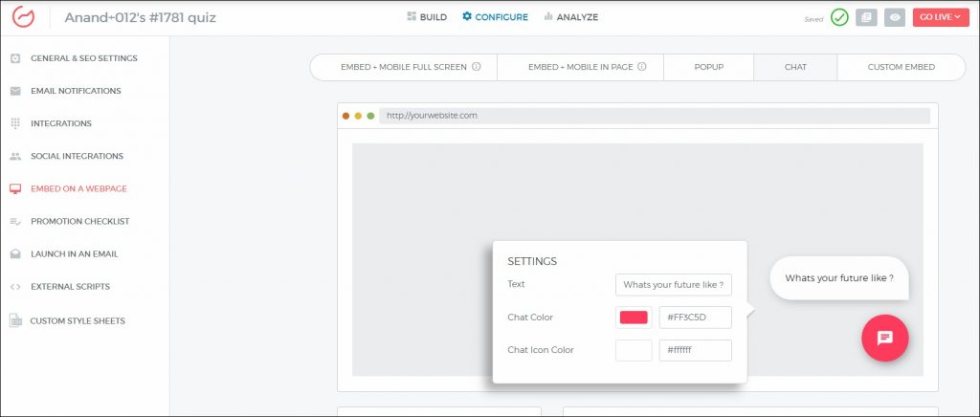Click the Outgrow logo icon
This screenshot has width=980, height=417.
click(25, 17)
